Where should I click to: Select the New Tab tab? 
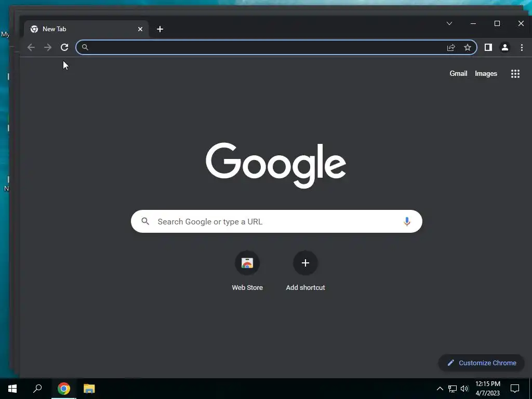click(x=86, y=29)
